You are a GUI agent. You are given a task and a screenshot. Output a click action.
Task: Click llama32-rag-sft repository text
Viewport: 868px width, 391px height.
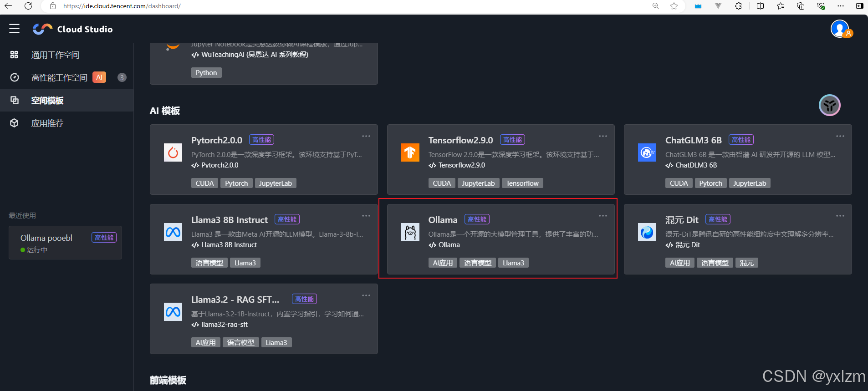click(225, 325)
